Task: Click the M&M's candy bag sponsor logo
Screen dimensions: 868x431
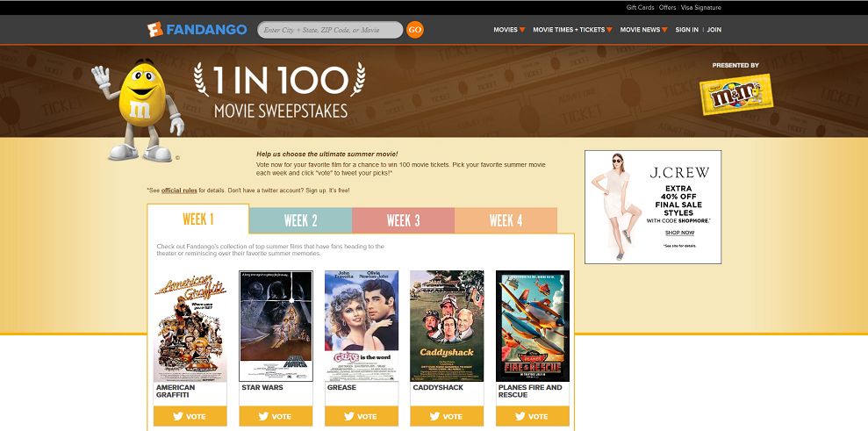Action: (736, 94)
